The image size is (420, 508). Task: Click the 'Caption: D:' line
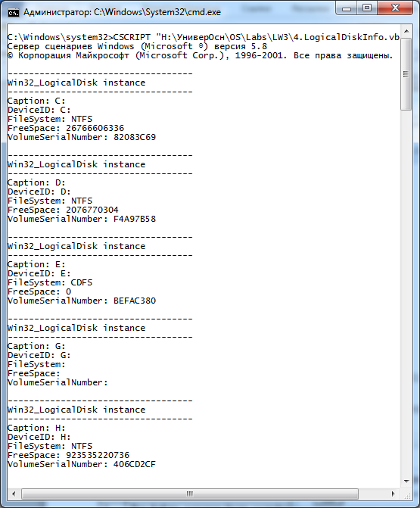coord(36,182)
